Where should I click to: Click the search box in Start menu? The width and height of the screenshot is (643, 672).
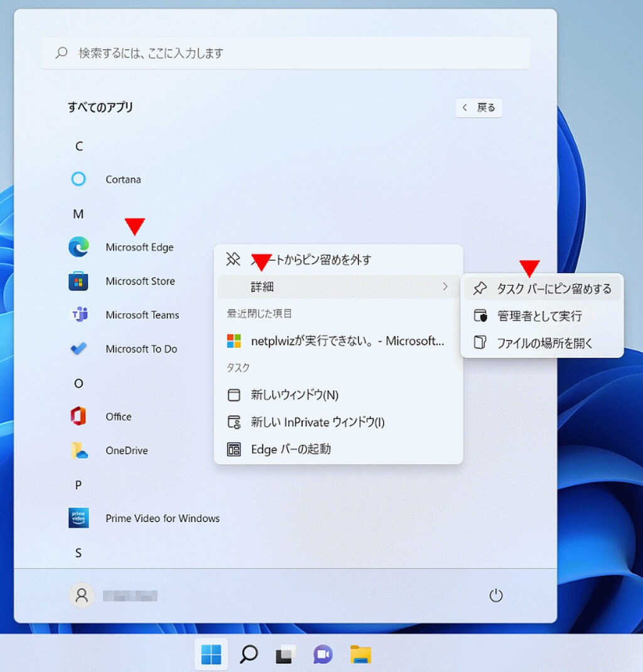coord(286,53)
